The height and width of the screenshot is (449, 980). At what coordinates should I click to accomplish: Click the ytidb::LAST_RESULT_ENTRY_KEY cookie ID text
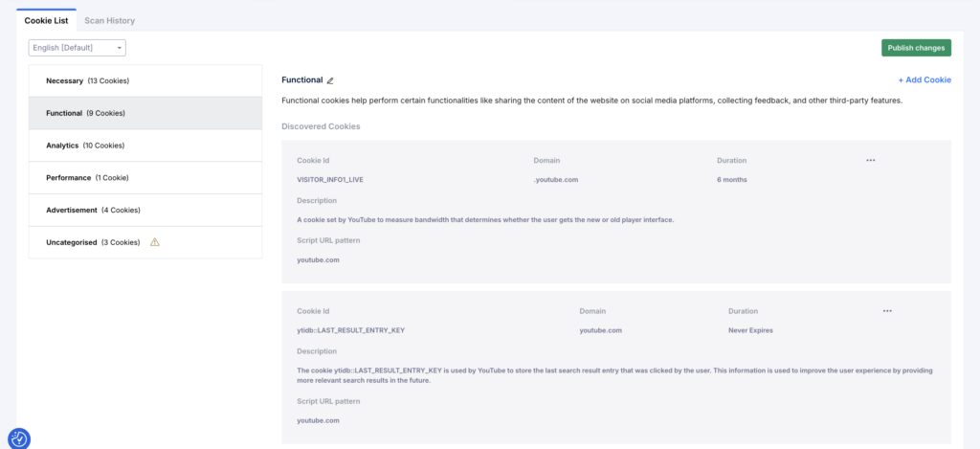(x=351, y=330)
